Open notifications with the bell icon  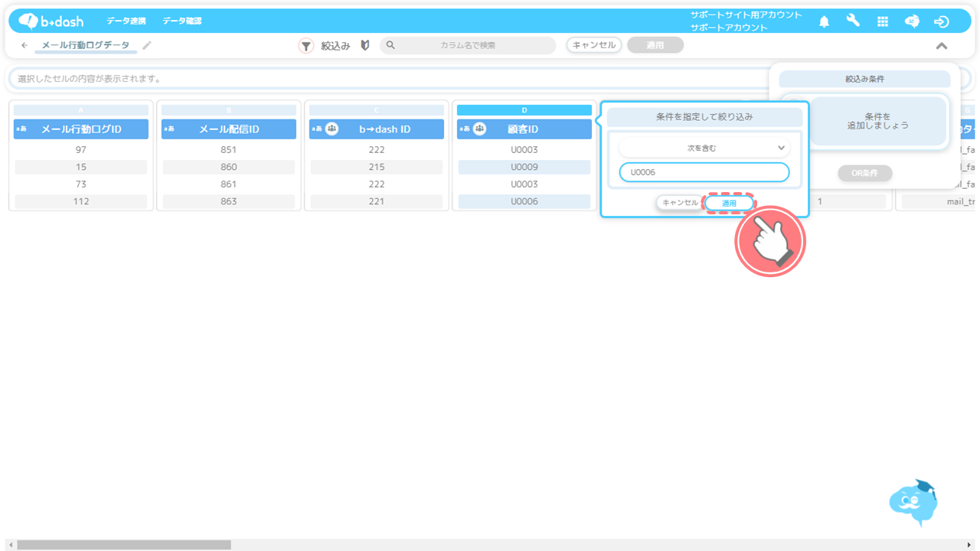click(824, 21)
